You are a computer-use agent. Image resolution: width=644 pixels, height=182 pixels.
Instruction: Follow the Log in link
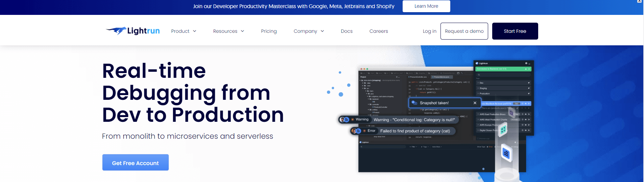coord(429,31)
